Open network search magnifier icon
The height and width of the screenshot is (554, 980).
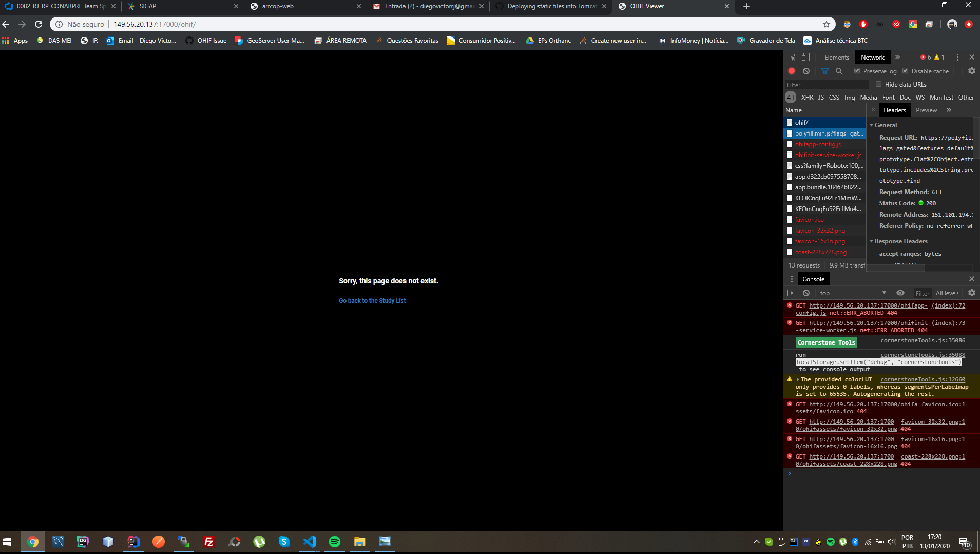(x=839, y=71)
